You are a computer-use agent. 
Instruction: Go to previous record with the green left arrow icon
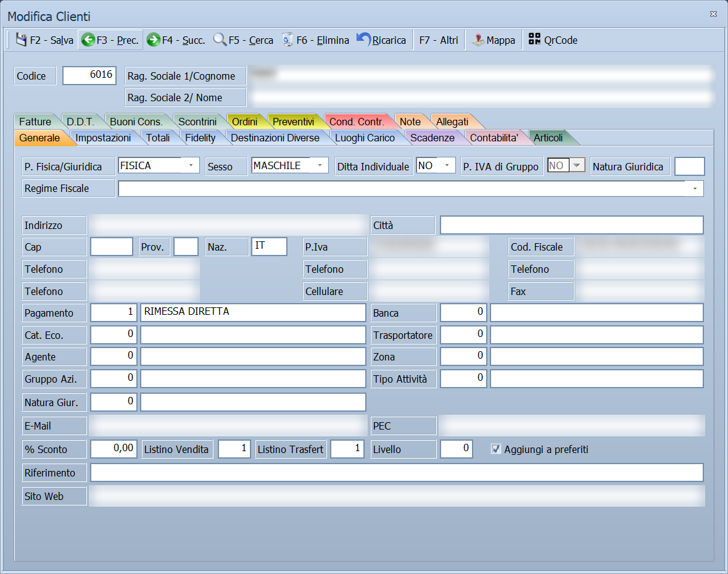88,40
